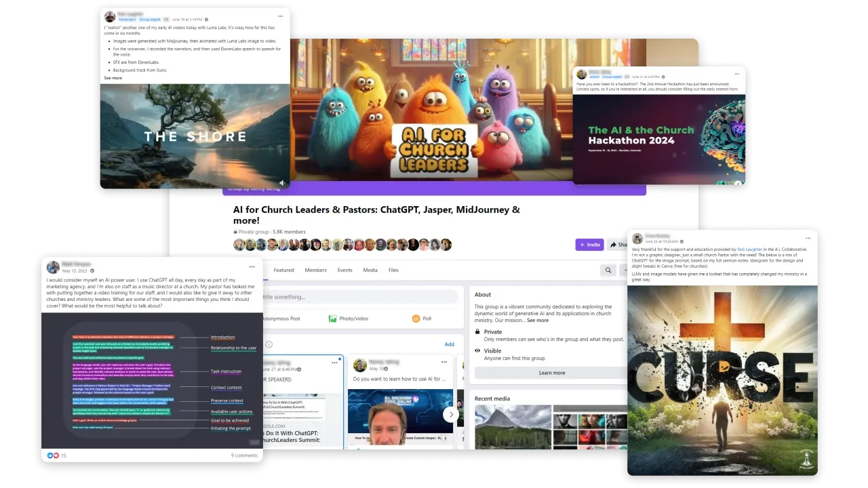Click the first member avatar in the group header
This screenshot has width=868, height=488.
(x=239, y=245)
